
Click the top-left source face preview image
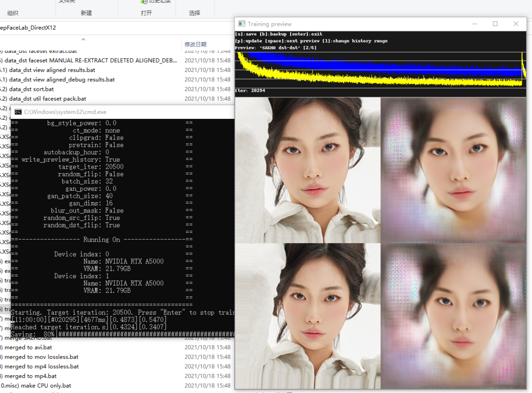tap(308, 170)
